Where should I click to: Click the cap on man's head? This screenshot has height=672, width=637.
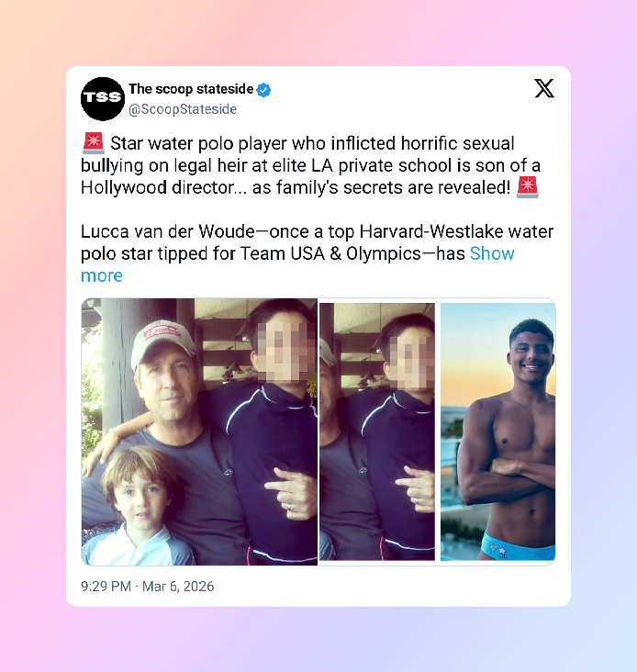pyautogui.click(x=162, y=342)
